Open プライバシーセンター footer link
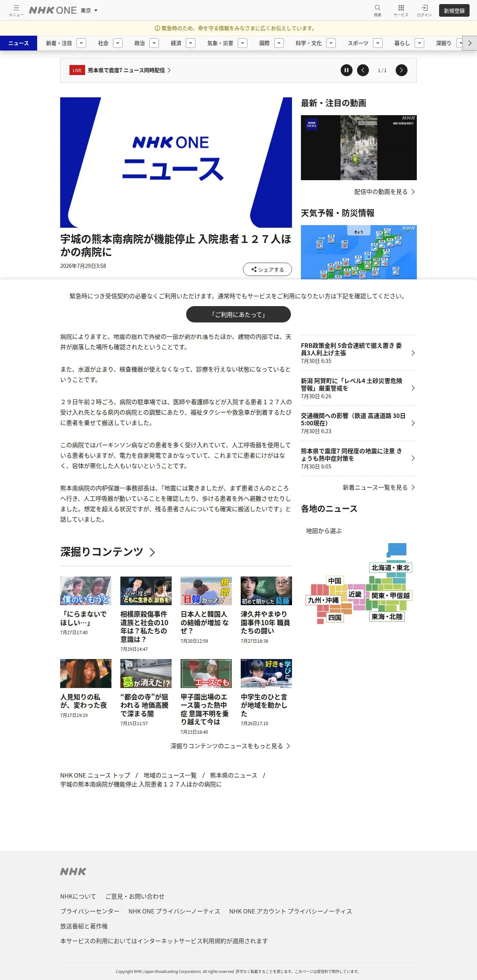This screenshot has height=980, width=477. (90, 911)
